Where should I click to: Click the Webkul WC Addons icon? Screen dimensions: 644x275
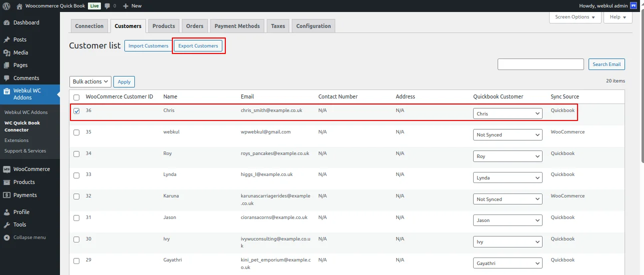7,91
